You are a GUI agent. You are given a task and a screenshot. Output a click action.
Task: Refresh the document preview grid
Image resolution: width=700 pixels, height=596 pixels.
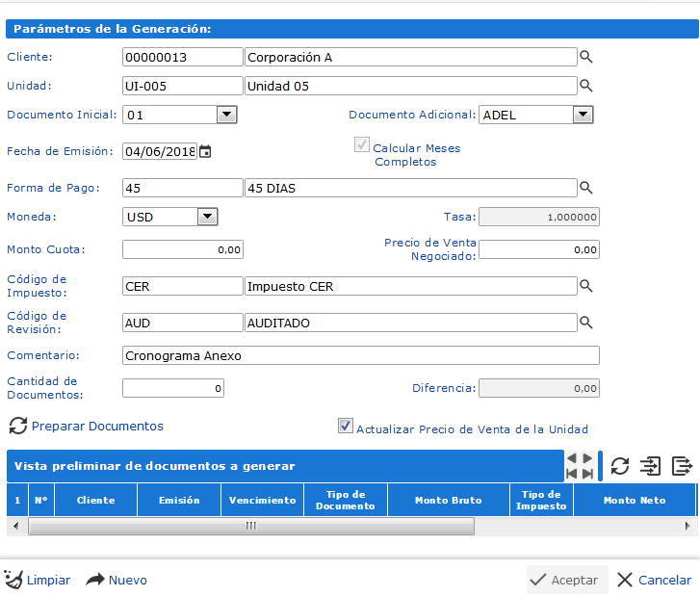click(x=620, y=466)
